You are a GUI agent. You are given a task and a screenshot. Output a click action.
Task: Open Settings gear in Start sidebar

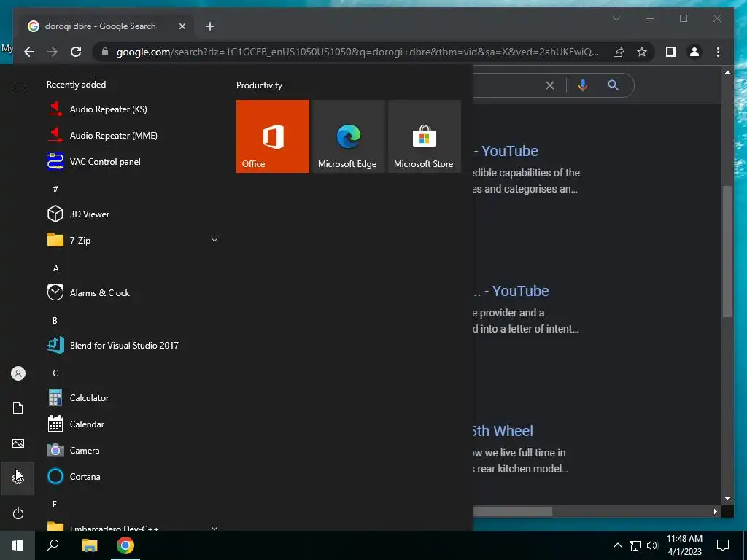(18, 478)
